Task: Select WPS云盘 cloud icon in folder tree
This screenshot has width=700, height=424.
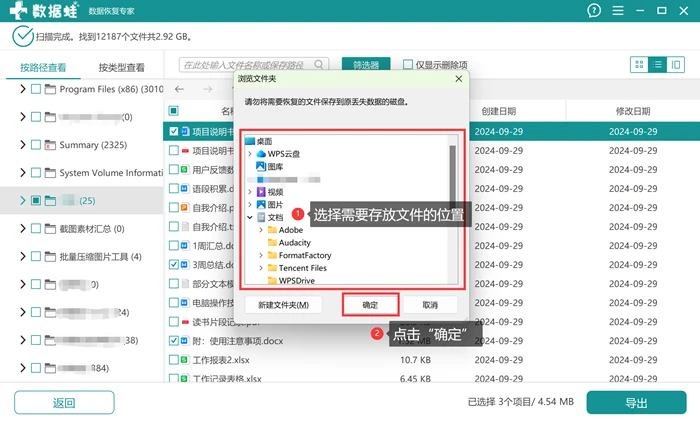Action: point(261,154)
